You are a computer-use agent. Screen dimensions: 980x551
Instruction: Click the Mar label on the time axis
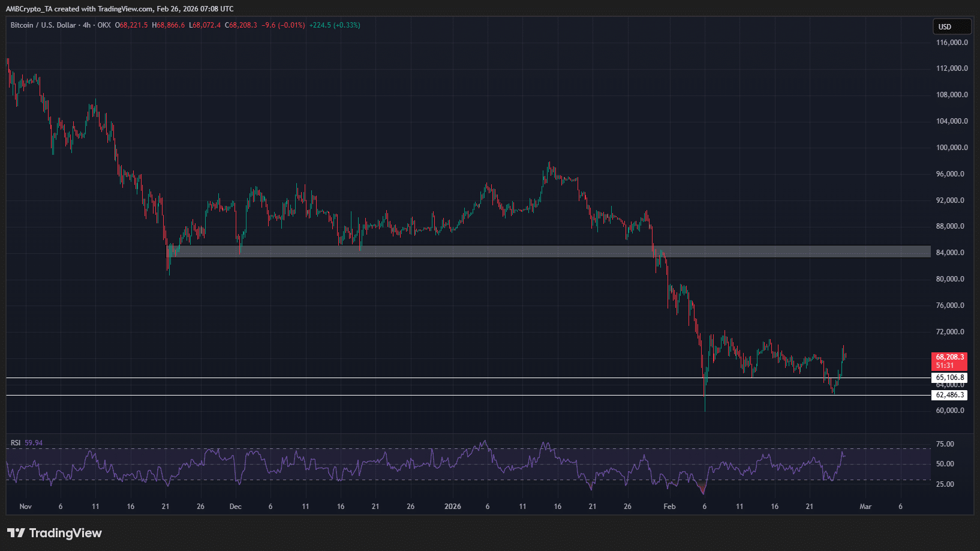865,507
